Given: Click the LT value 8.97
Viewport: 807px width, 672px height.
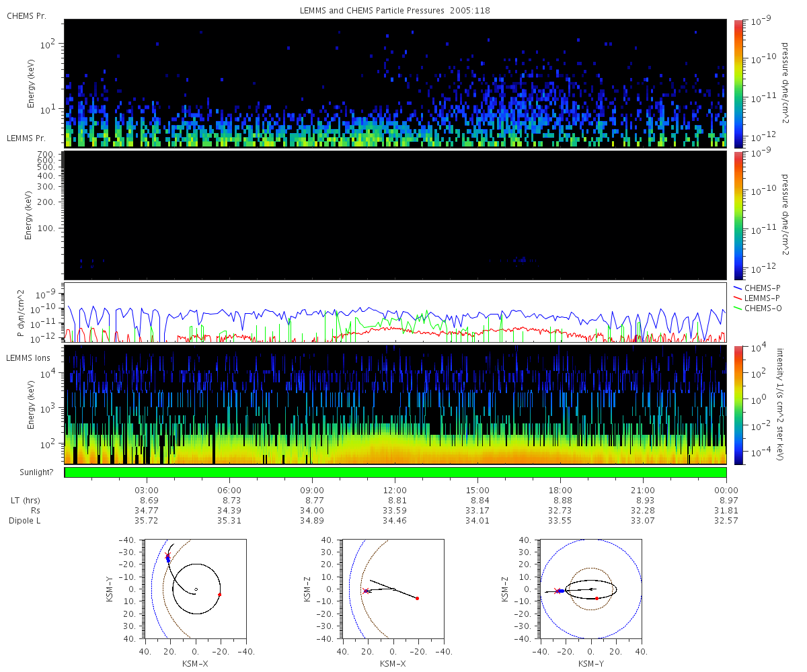Looking at the screenshot, I should click(728, 501).
